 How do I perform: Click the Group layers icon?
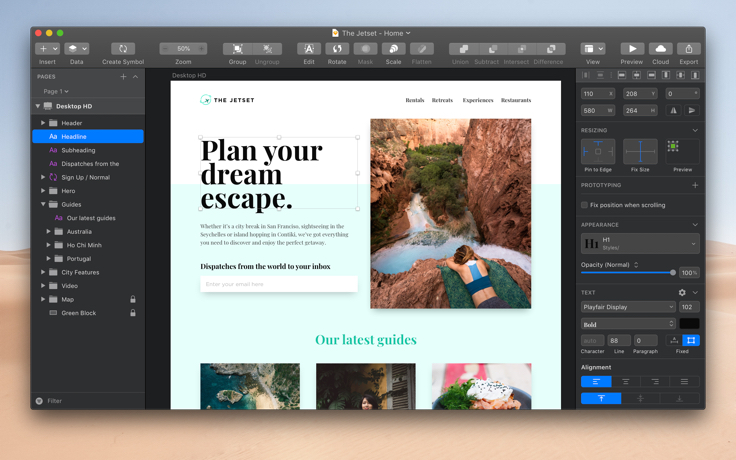(238, 49)
